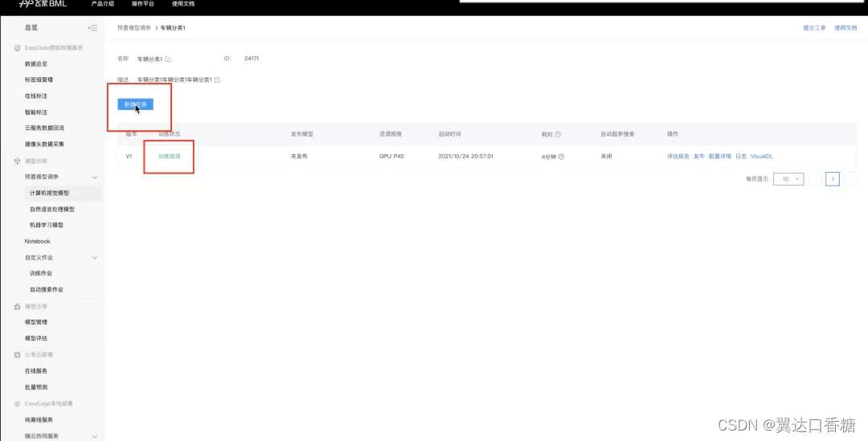Open 配置详情 for version V1
This screenshot has height=441, width=868.
[x=720, y=157]
